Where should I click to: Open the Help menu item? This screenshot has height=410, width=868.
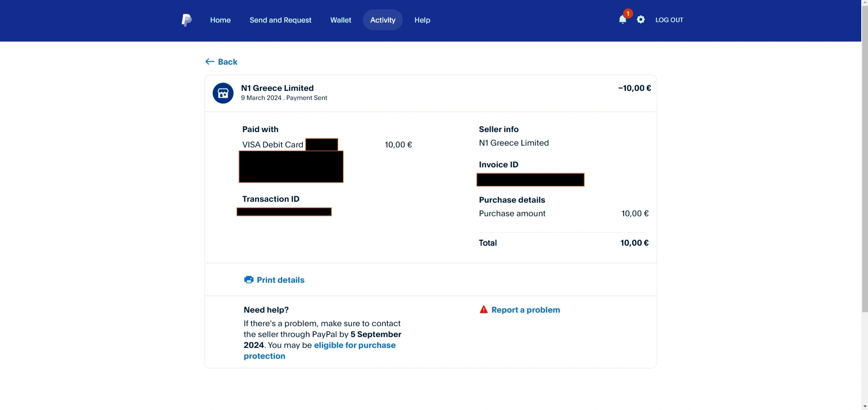point(422,20)
